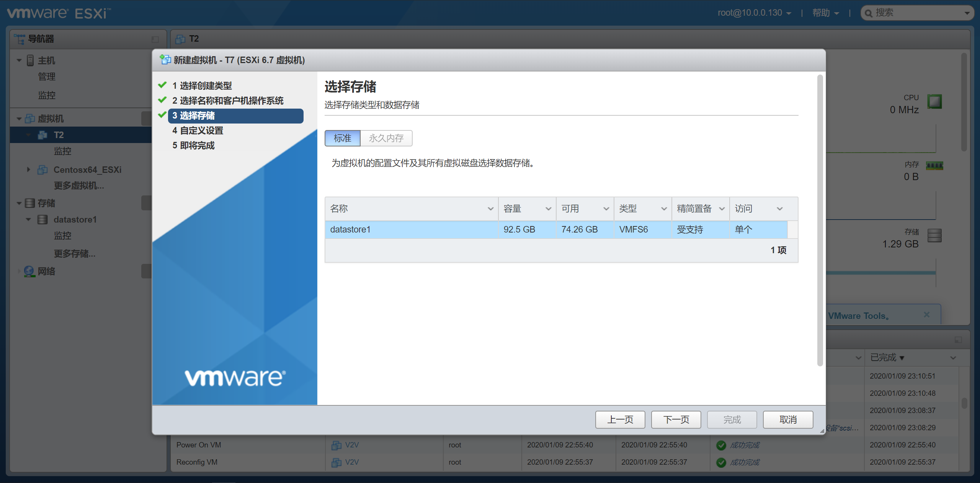The width and height of the screenshot is (980, 483).
Task: Expand the Network tree node
Action: coord(19,271)
